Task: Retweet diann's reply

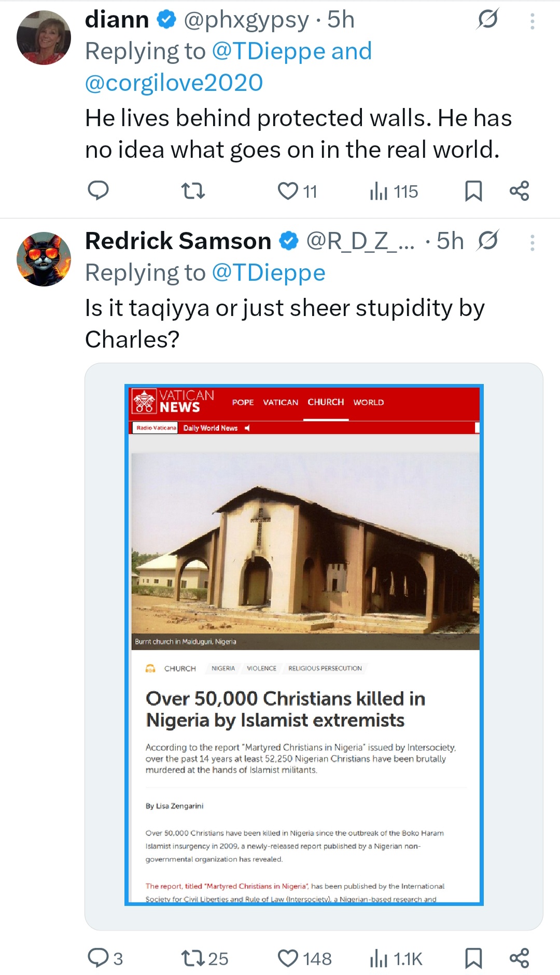Action: click(193, 191)
